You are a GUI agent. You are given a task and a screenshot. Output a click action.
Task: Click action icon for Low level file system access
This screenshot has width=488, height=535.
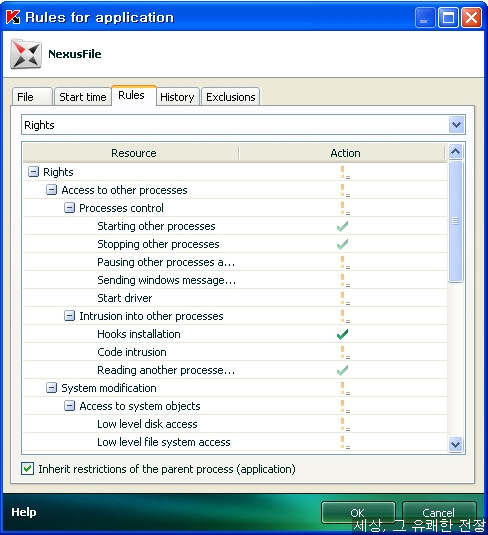345,443
